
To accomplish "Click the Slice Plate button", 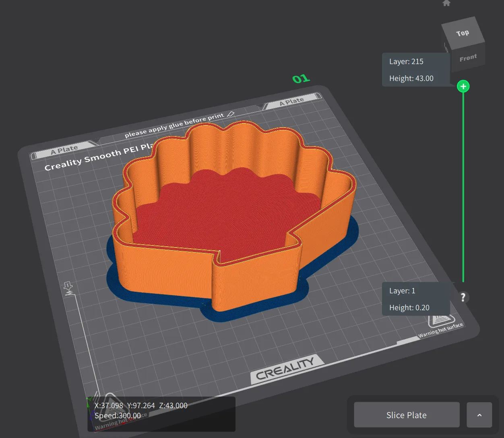I will pos(407,415).
